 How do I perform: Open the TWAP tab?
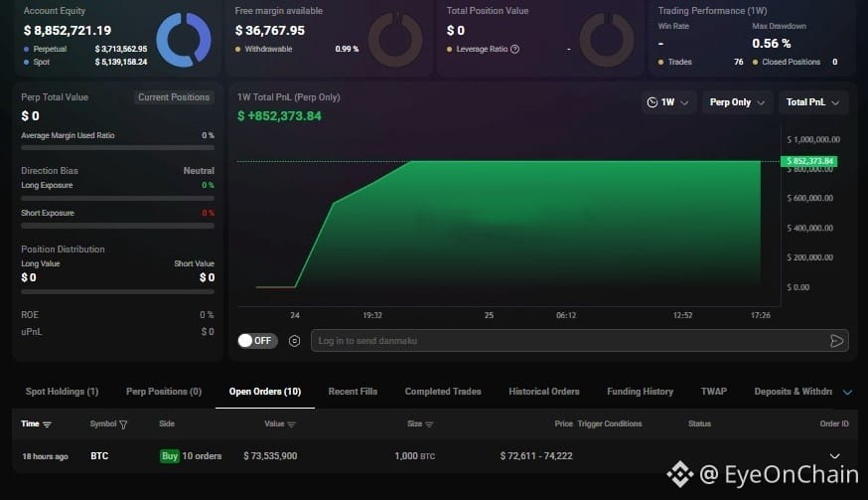coord(714,392)
